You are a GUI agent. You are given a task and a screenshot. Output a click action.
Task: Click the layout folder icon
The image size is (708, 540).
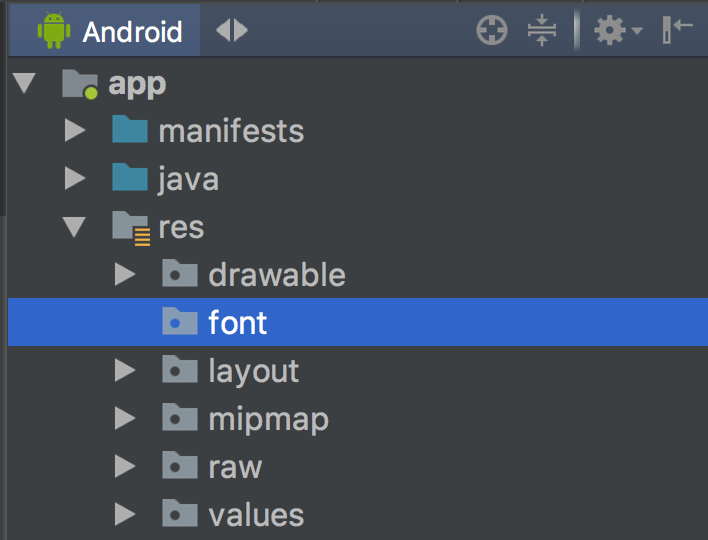(x=180, y=369)
